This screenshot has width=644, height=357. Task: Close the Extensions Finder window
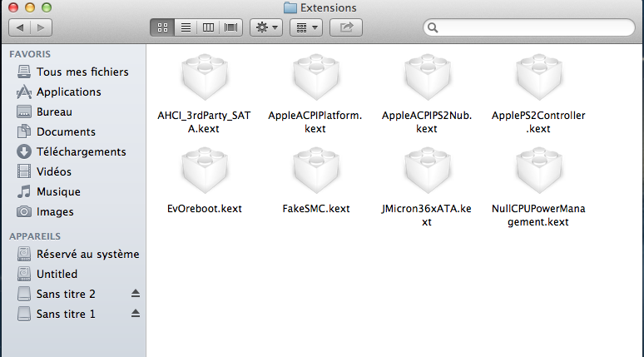13,7
